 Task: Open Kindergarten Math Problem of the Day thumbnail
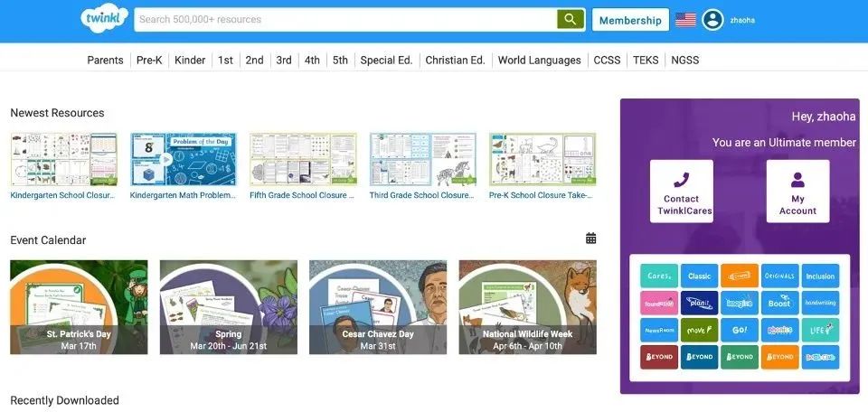[x=184, y=159]
